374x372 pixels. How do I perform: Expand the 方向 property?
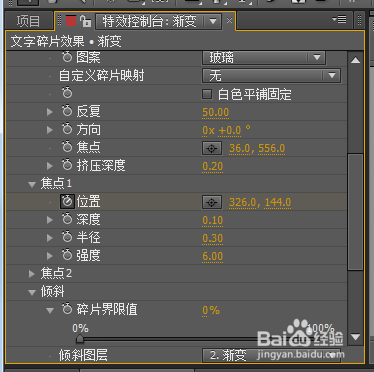50,130
